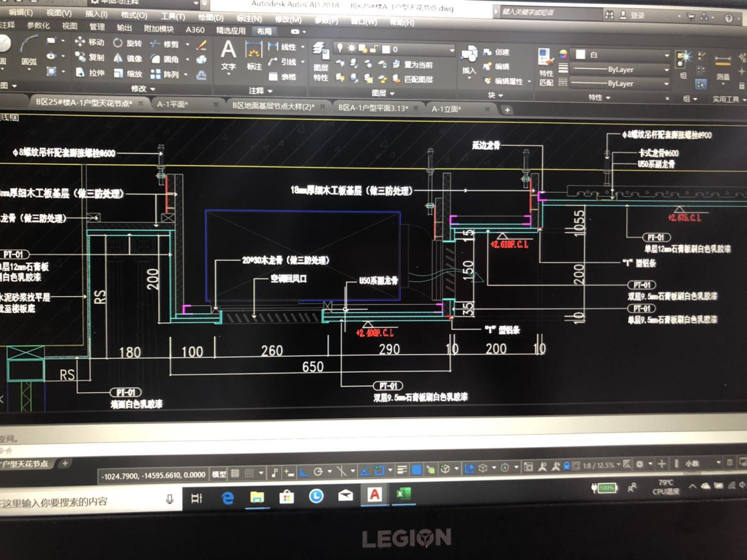Open Excel from the taskbar

pos(403,494)
